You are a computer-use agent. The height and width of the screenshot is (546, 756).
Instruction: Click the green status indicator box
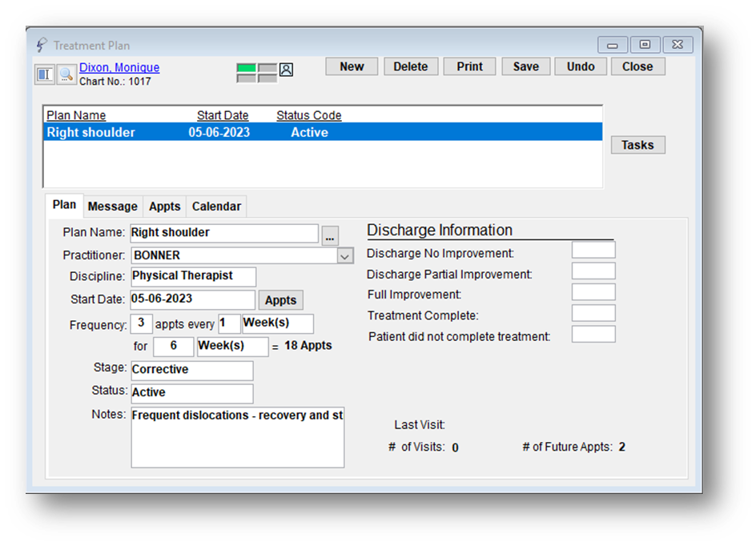pyautogui.click(x=246, y=68)
